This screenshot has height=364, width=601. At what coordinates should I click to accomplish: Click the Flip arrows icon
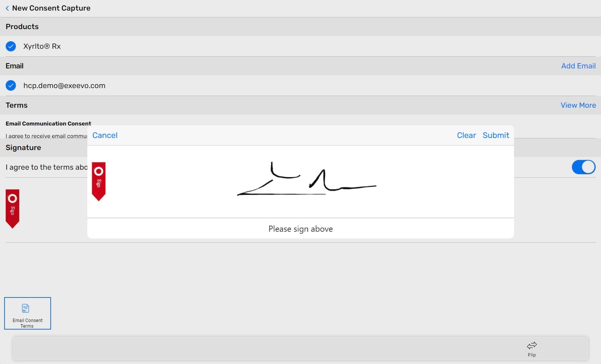[x=532, y=345]
